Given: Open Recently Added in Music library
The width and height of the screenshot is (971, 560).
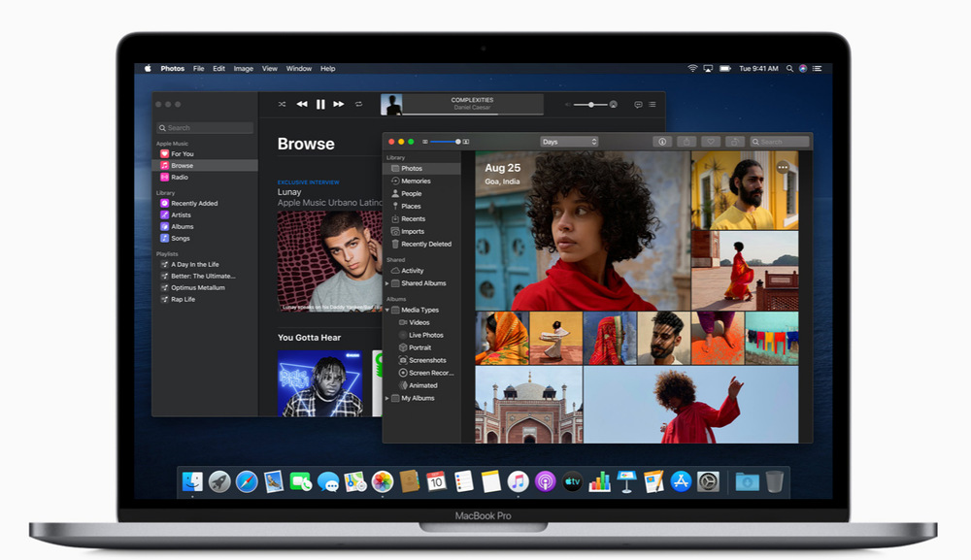Looking at the screenshot, I should tap(205, 203).
